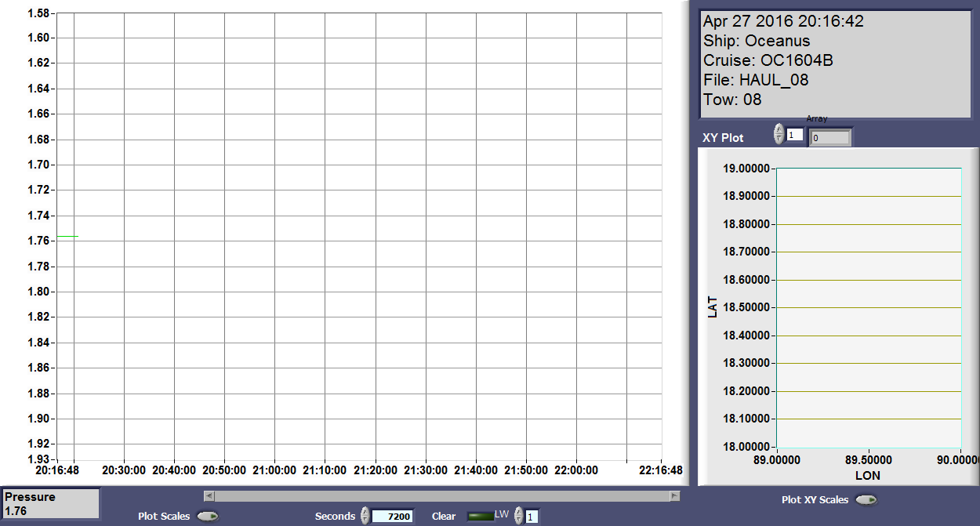Click the 20:16:48 time axis start value
The height and width of the screenshot is (526, 980).
(56, 470)
